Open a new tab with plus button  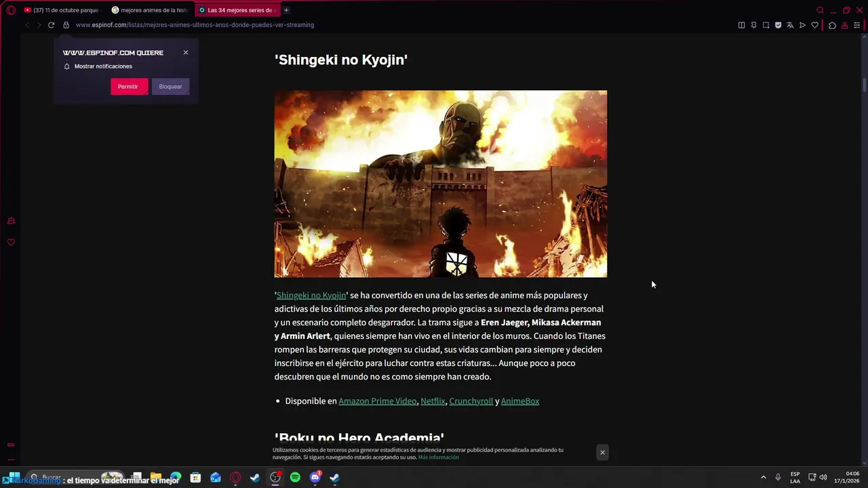point(286,10)
